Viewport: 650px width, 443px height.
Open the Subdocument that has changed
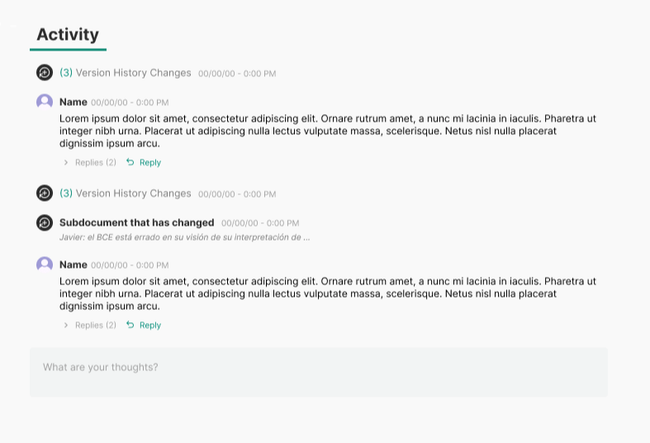coord(137,222)
